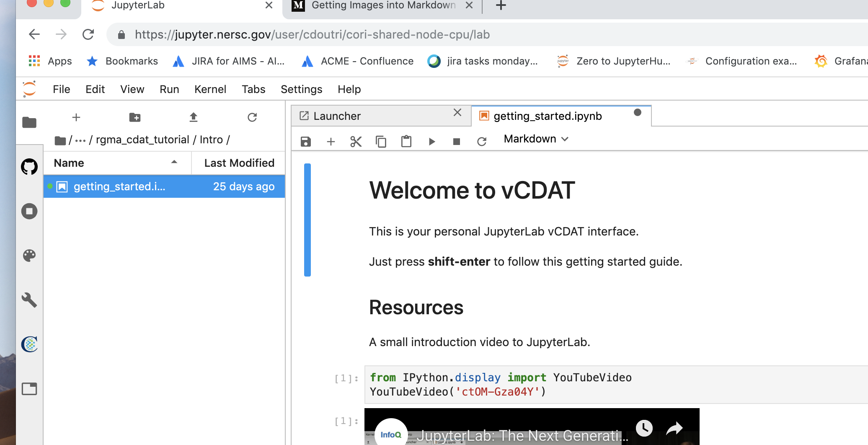This screenshot has height=445, width=868.
Task: Click the Intro breadcrumb folder
Action: pos(211,140)
